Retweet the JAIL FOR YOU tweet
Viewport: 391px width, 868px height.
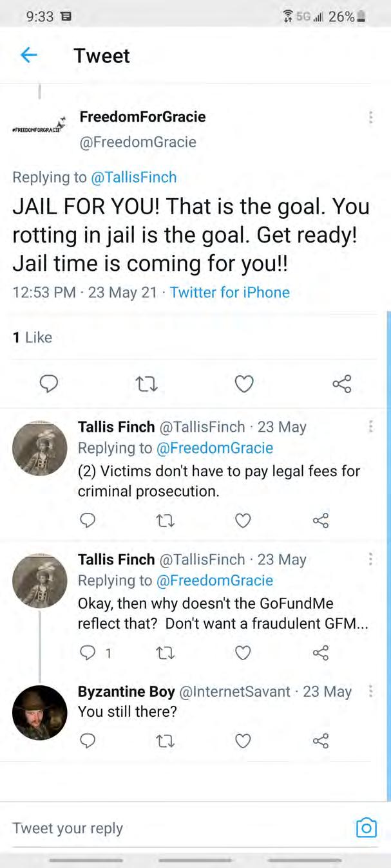tap(147, 384)
